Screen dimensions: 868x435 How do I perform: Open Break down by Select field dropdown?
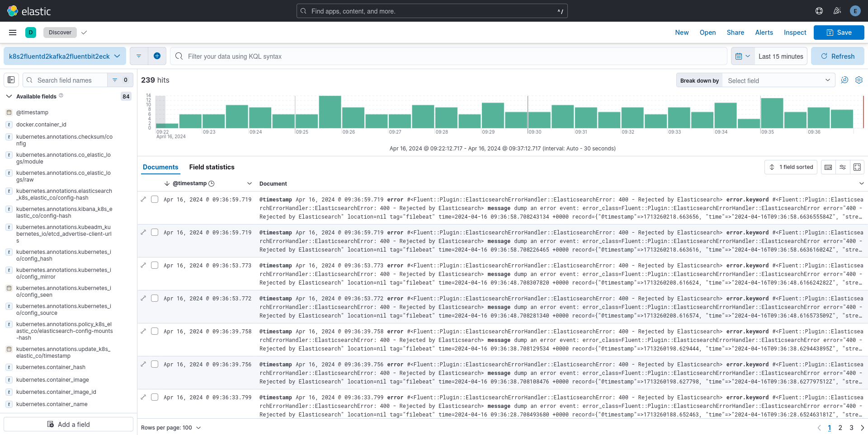click(779, 80)
